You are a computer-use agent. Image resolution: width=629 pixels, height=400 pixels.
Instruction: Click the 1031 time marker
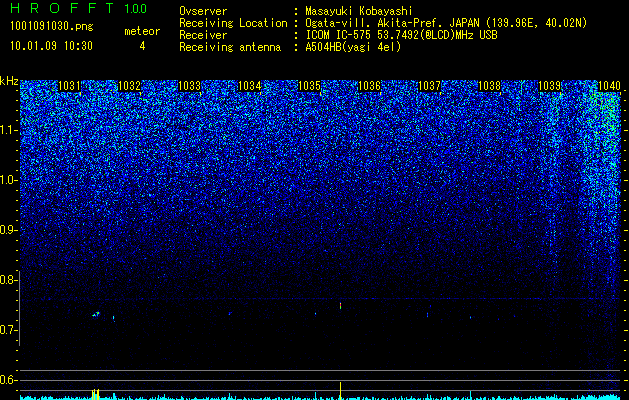[69, 86]
